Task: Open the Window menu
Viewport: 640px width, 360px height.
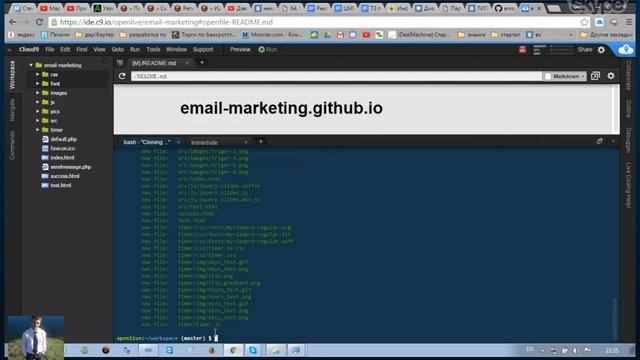Action: click(176, 49)
